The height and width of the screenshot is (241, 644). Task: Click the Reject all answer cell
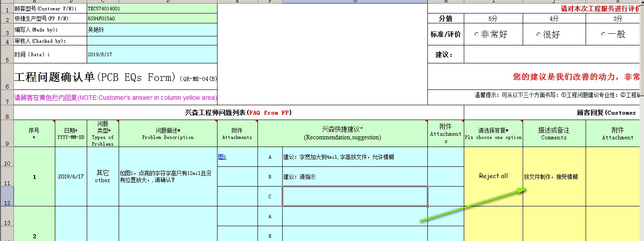tap(493, 176)
